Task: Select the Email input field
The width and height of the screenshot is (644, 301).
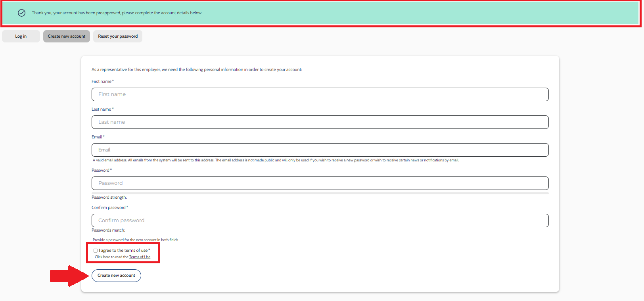Action: (320, 150)
